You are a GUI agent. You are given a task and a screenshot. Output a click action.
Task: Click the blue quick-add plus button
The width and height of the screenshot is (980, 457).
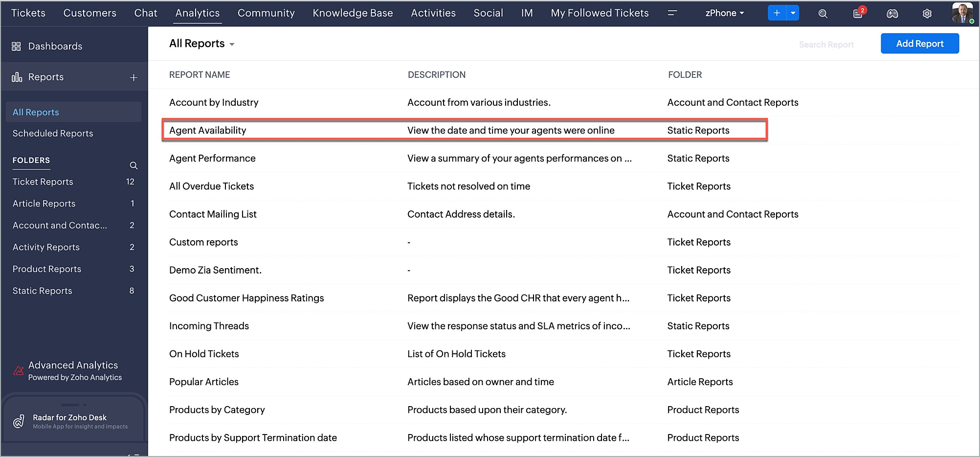(x=777, y=13)
